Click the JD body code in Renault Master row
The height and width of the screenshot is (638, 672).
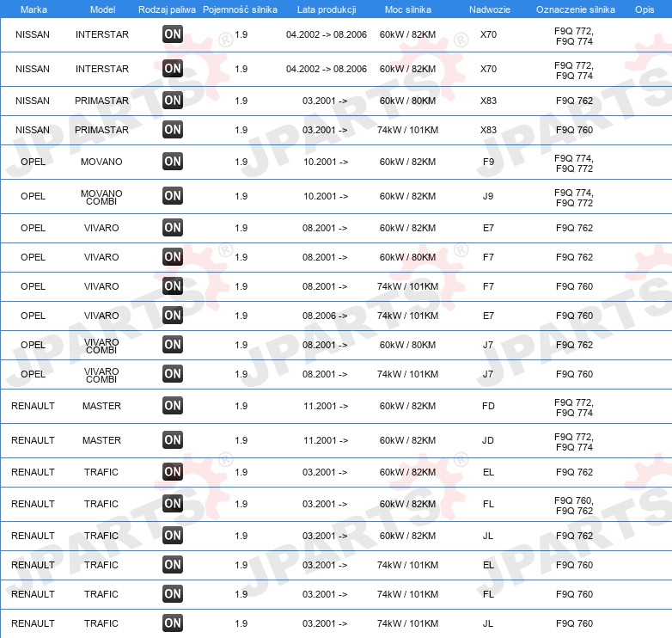(488, 440)
